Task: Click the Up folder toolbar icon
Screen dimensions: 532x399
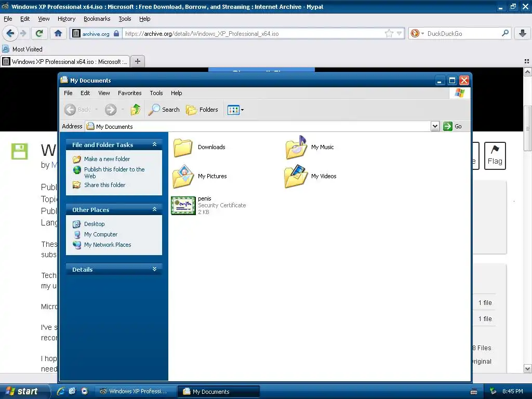Action: 136,110
